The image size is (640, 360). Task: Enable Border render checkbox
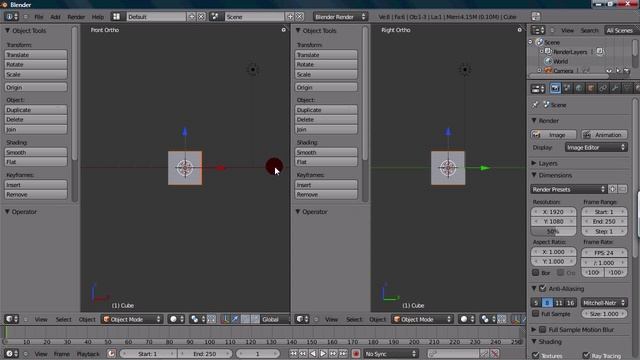pos(536,272)
